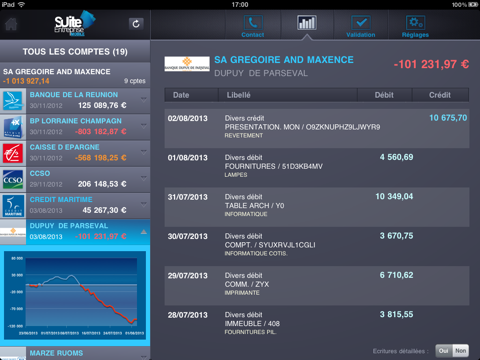Expand BP Lorraine Champagn account arrow
This screenshot has width=480, height=360.
pyautogui.click(x=144, y=126)
